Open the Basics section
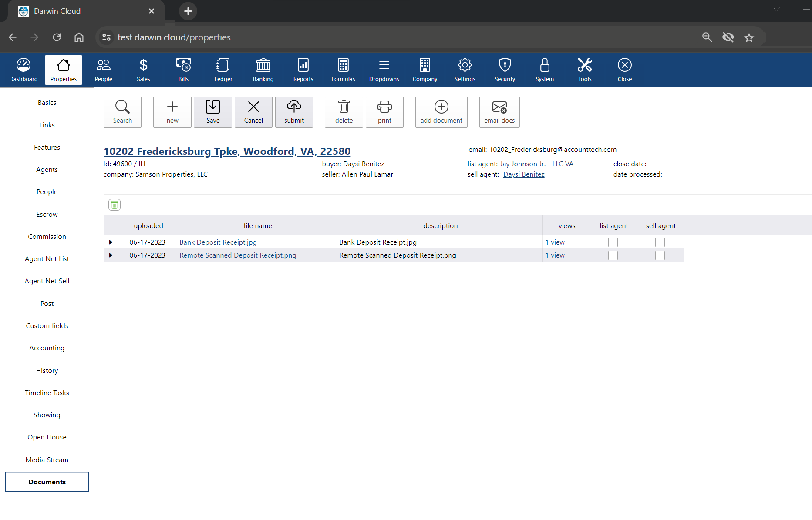Image resolution: width=812 pixels, height=520 pixels. click(x=47, y=103)
